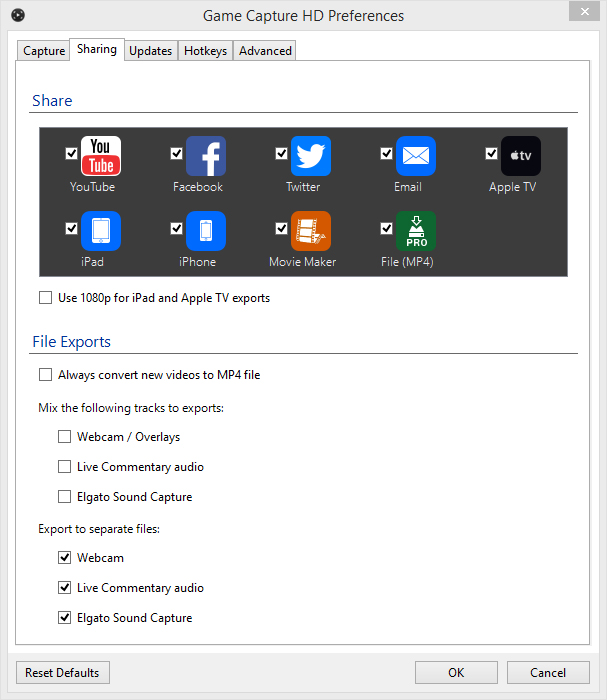Click the Movie Maker icon
Screen dimensions: 607x700
(311, 231)
